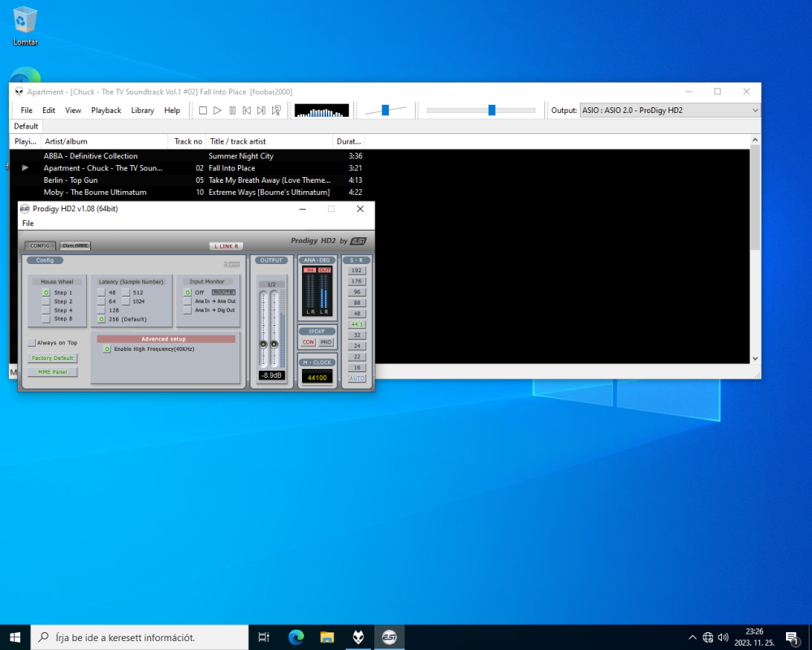Select Mouse Wheel Step 1 option

tap(46, 292)
